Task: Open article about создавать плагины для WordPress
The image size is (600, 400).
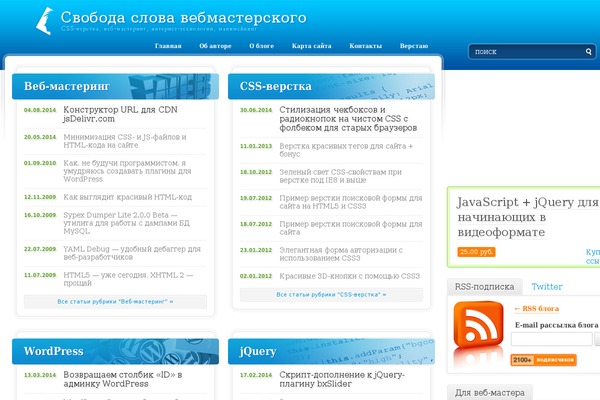Action: tap(127, 171)
